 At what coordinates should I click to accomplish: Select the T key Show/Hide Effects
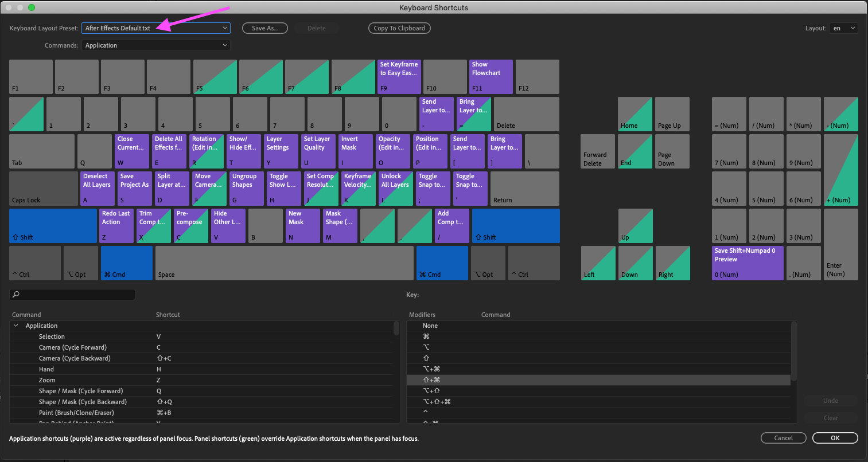(x=244, y=151)
